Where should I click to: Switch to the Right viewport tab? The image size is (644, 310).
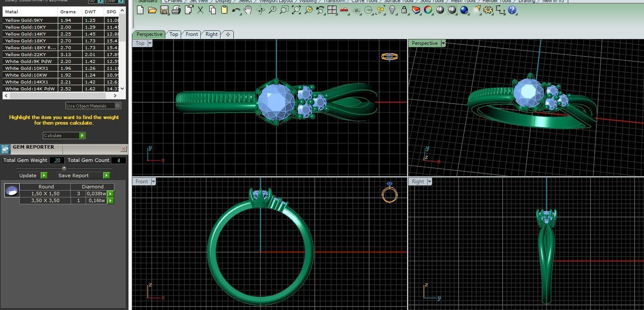click(212, 34)
